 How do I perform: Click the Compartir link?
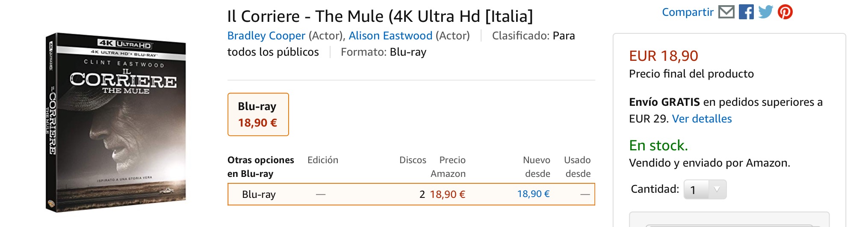(688, 12)
